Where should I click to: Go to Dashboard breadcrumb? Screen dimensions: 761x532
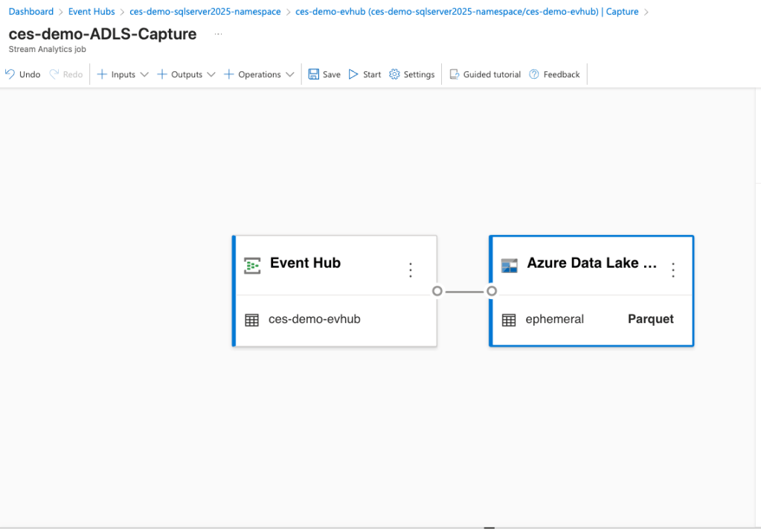tap(31, 12)
